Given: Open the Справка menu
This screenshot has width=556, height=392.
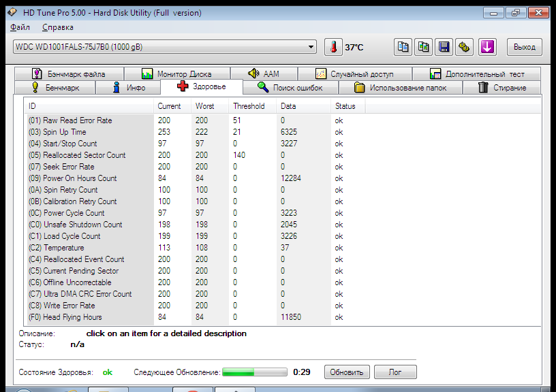Looking at the screenshot, I should [58, 27].
